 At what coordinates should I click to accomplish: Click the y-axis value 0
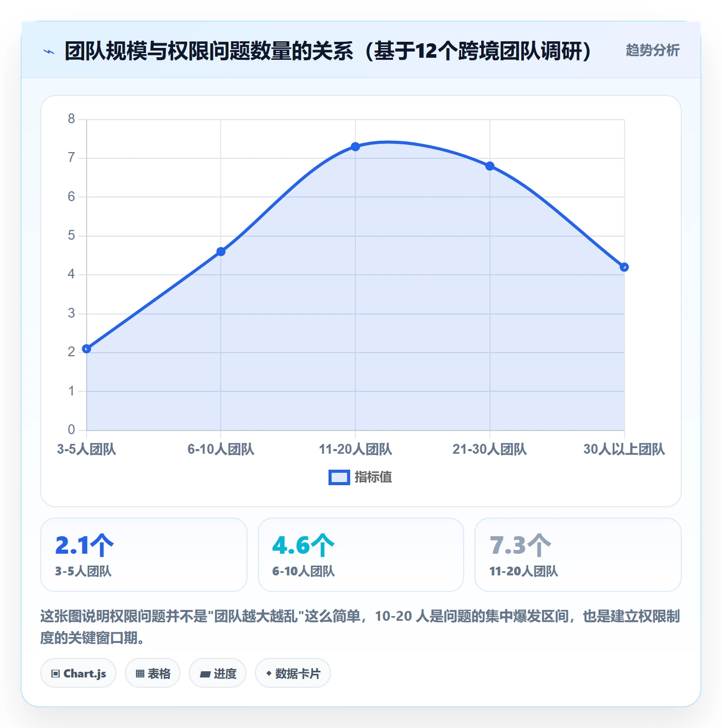coord(71,429)
